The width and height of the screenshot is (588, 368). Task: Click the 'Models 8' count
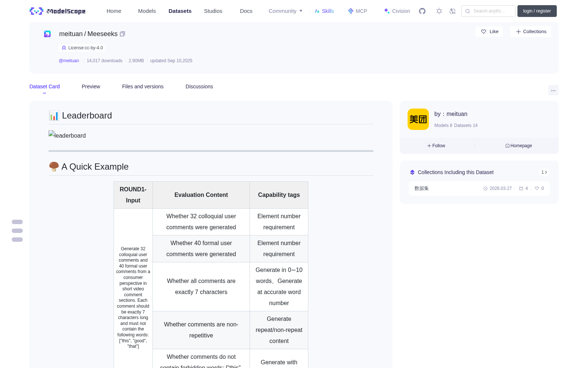point(443,125)
